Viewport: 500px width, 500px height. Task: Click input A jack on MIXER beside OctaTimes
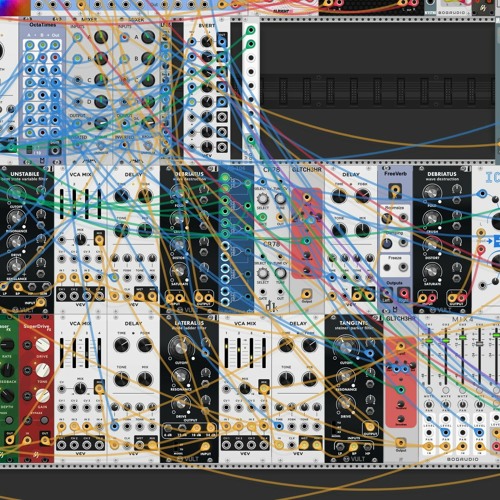(77, 37)
